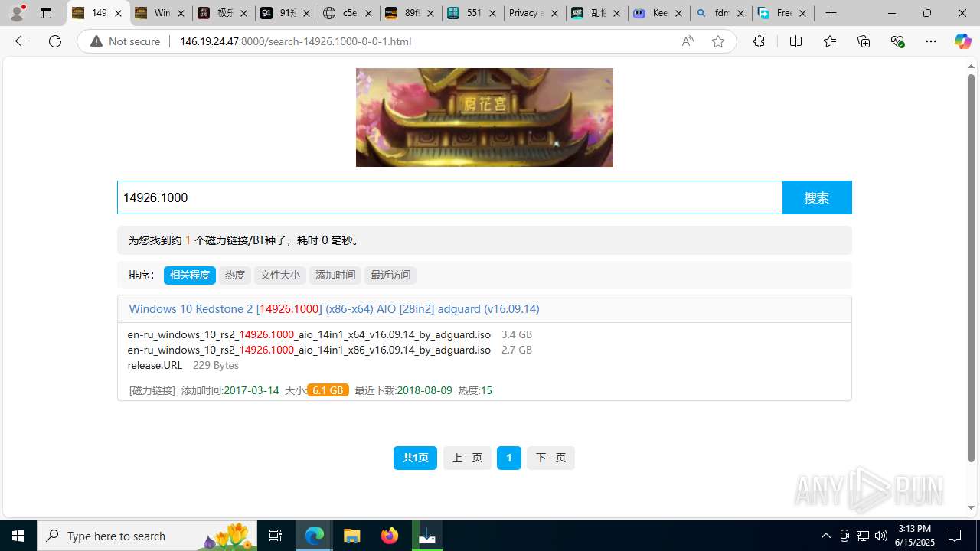The height and width of the screenshot is (551, 980).
Task: Go back to previous page
Action: (21, 41)
